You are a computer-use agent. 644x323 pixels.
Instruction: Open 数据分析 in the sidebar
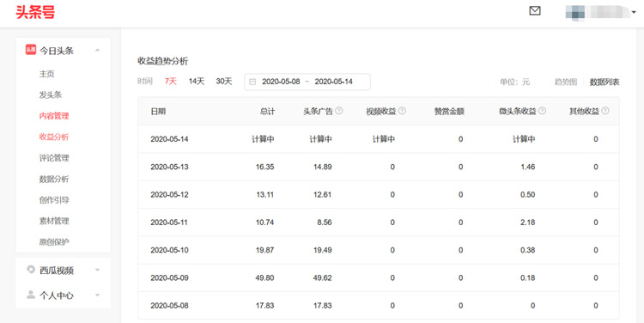coord(54,180)
